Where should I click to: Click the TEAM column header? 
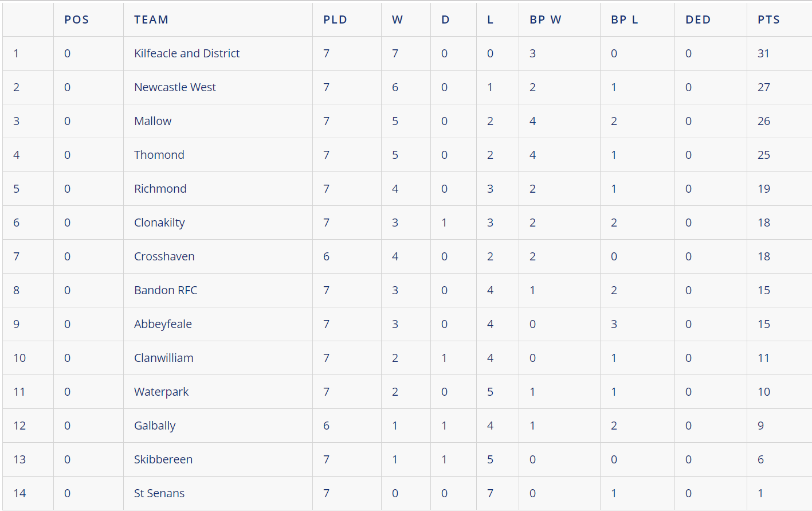point(151,19)
